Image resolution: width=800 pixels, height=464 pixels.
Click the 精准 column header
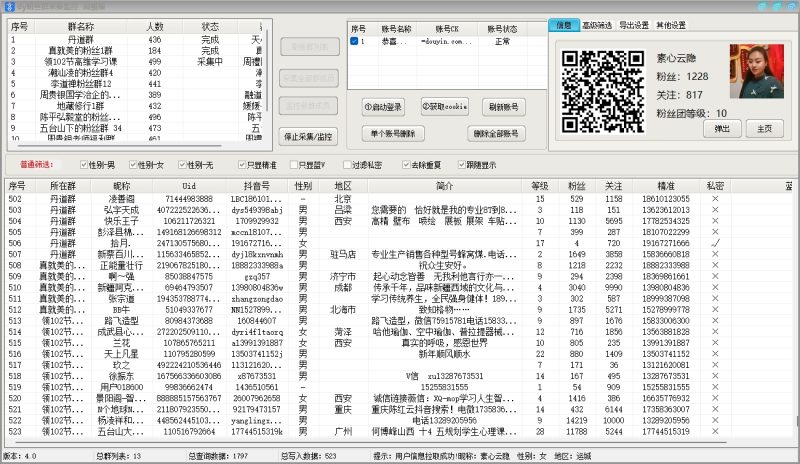click(x=665, y=186)
